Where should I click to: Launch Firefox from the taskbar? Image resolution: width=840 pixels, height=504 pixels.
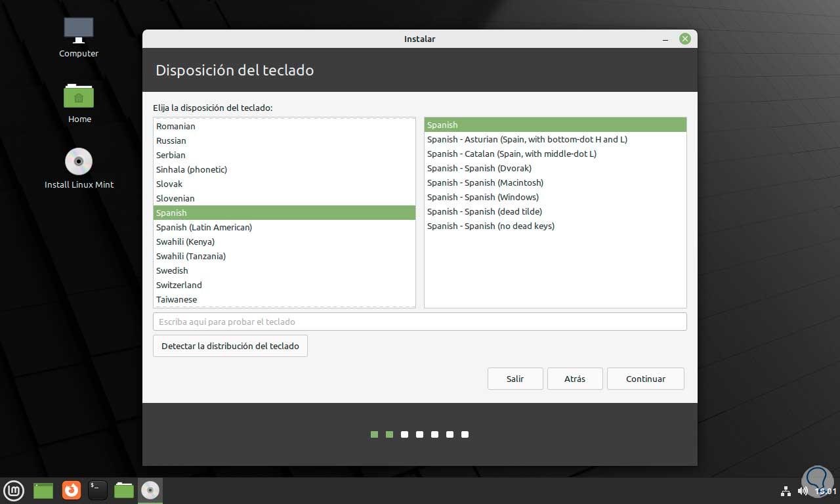[71, 490]
